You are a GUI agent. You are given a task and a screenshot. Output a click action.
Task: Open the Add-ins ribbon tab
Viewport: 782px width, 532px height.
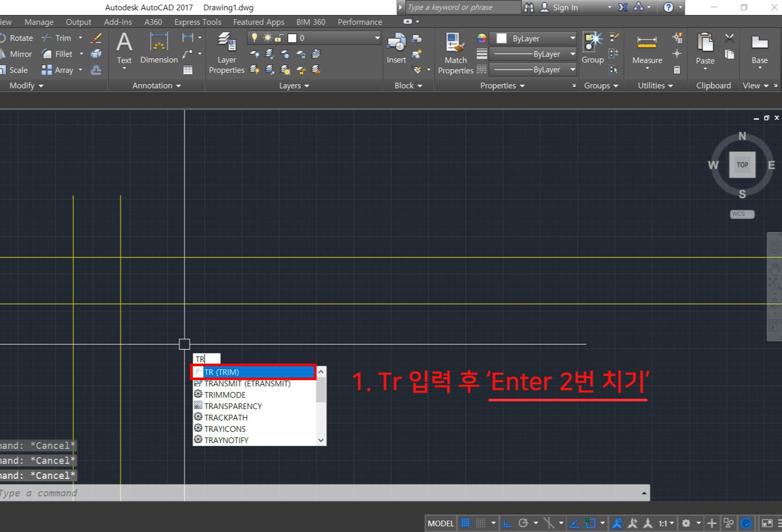(118, 22)
